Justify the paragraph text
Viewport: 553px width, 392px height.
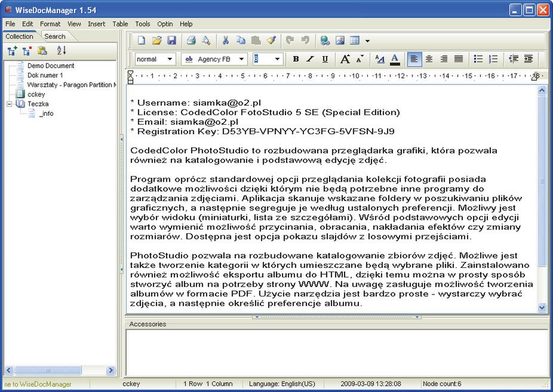click(x=459, y=59)
